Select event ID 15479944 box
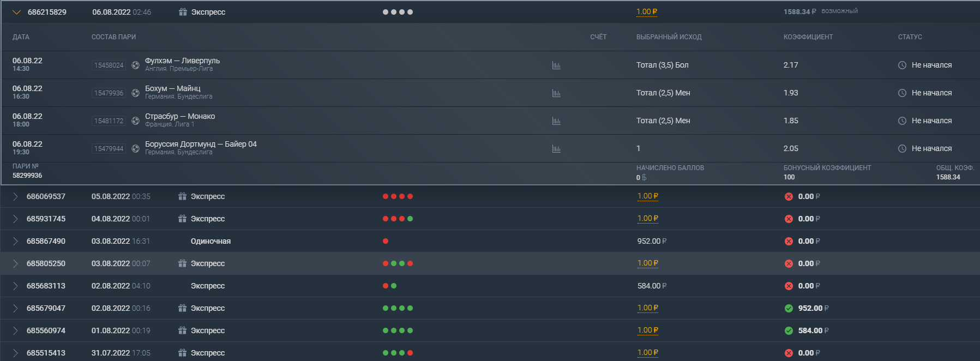This screenshot has width=980, height=361. [x=109, y=148]
